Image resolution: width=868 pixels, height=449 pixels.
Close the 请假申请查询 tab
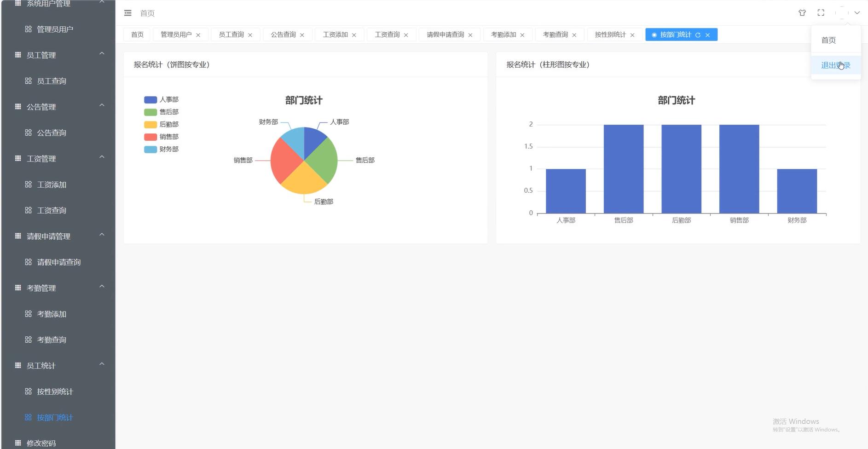click(x=470, y=35)
